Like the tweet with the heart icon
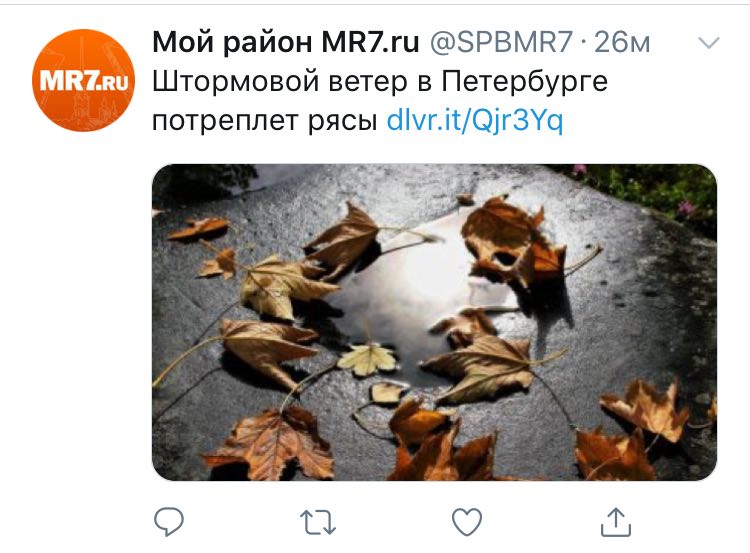Image resolution: width=750 pixels, height=553 pixels. (x=467, y=522)
